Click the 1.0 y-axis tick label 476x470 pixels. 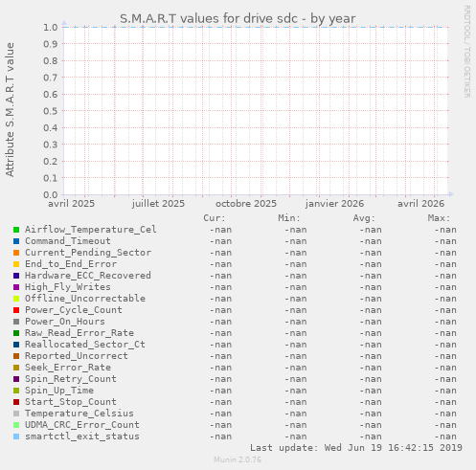(51, 27)
